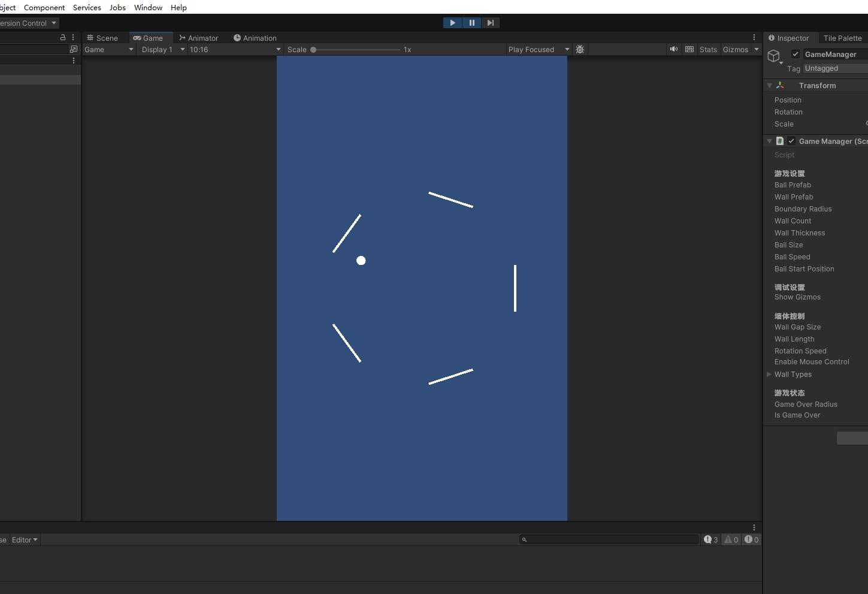The width and height of the screenshot is (868, 594).
Task: Open the Tile Palette tab
Action: pyautogui.click(x=842, y=38)
